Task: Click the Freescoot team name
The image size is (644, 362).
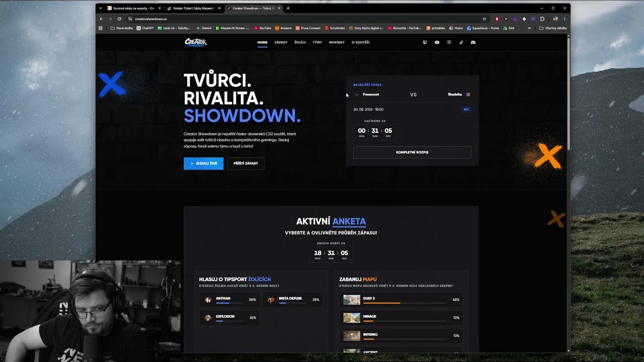Action: click(x=371, y=95)
